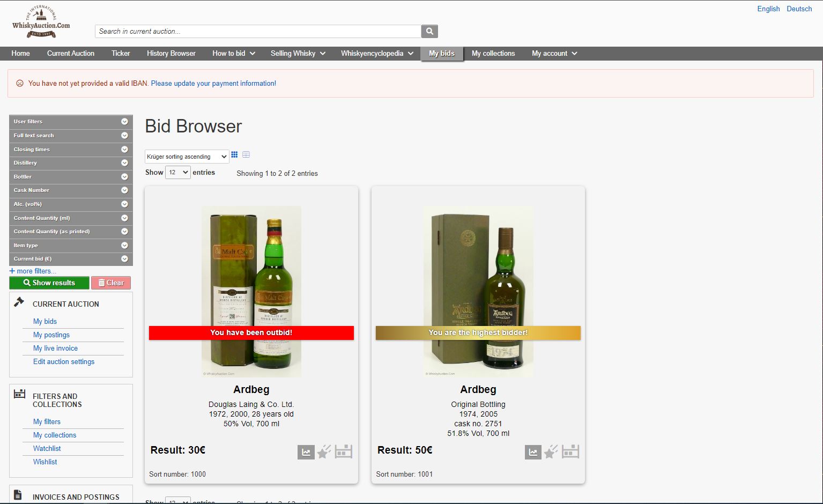Open the History Browser menu item
This screenshot has height=504, width=823.
(171, 54)
